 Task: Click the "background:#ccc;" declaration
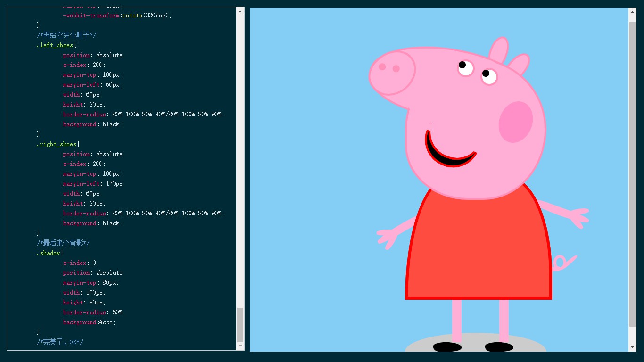[89, 322]
